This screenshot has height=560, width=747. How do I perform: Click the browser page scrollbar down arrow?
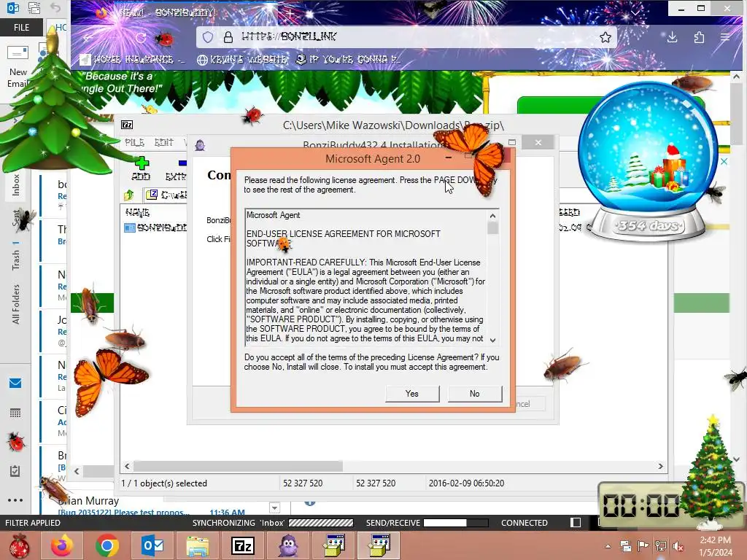tap(736, 459)
